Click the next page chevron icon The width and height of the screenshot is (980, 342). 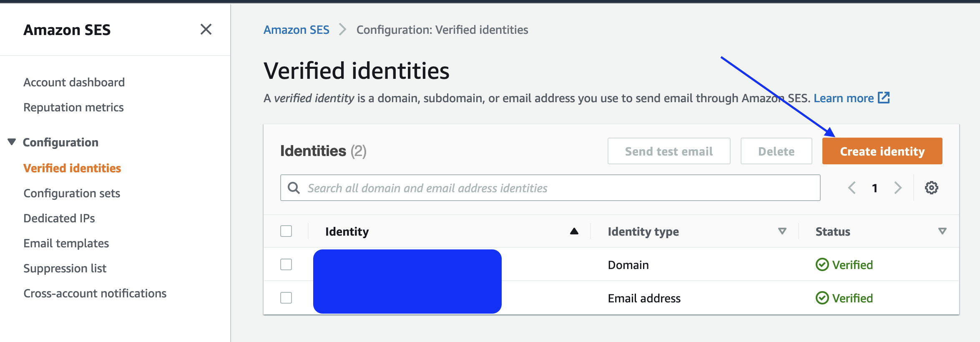pos(898,188)
